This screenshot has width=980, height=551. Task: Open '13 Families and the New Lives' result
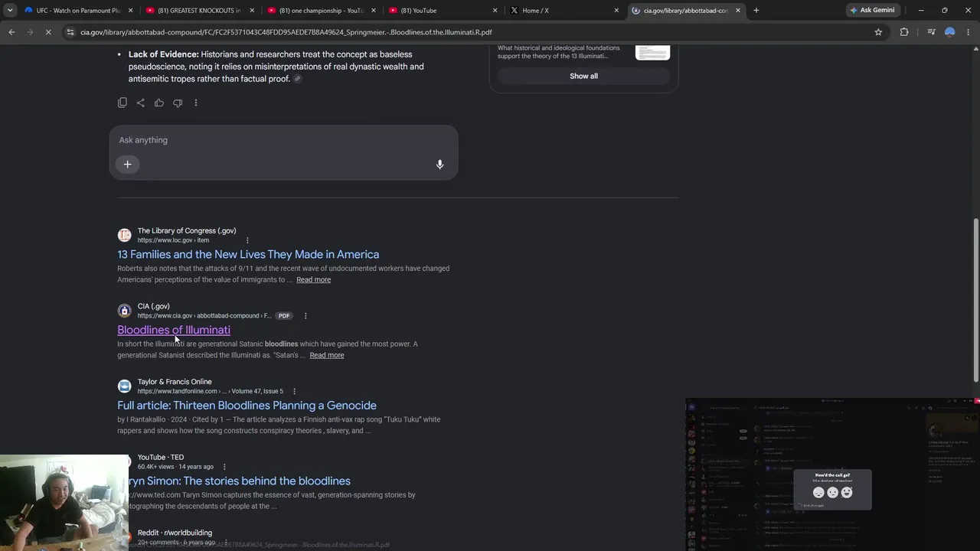coord(248,254)
